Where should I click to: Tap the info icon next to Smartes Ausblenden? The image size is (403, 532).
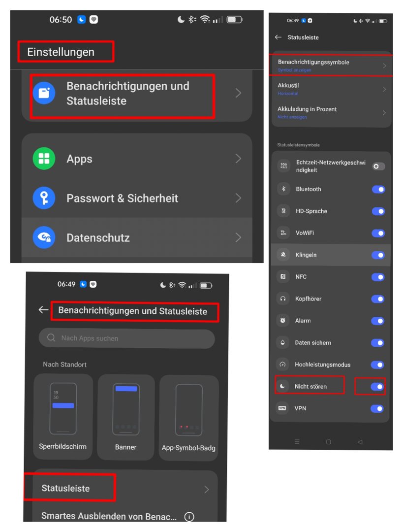[x=189, y=516]
